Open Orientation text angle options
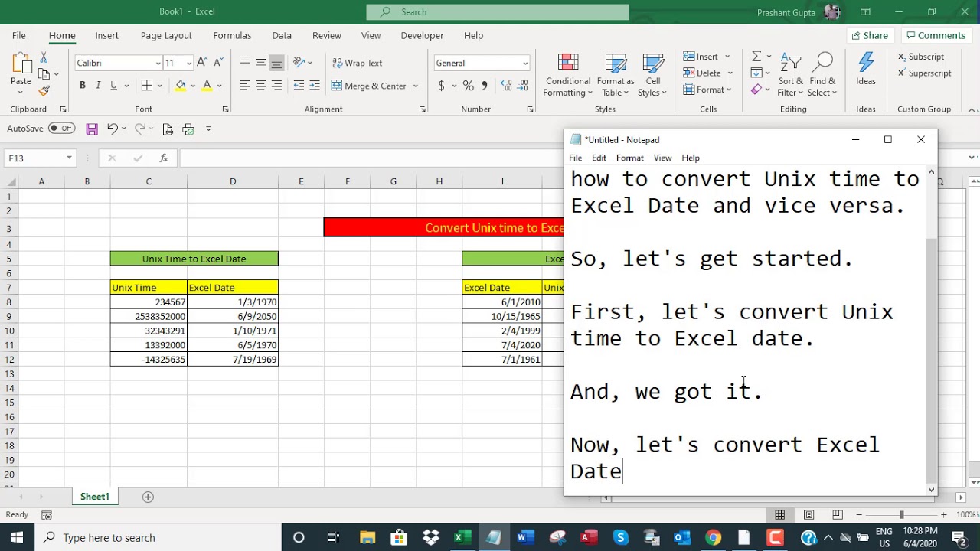 tap(299, 63)
